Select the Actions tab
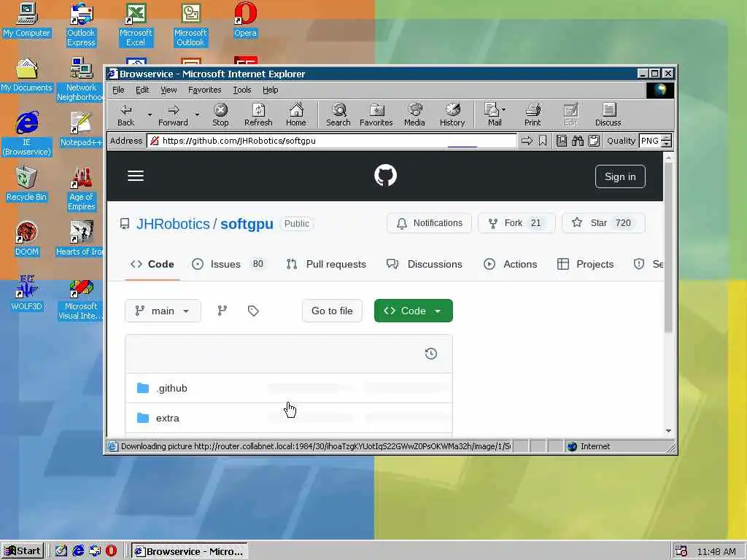 pos(510,264)
